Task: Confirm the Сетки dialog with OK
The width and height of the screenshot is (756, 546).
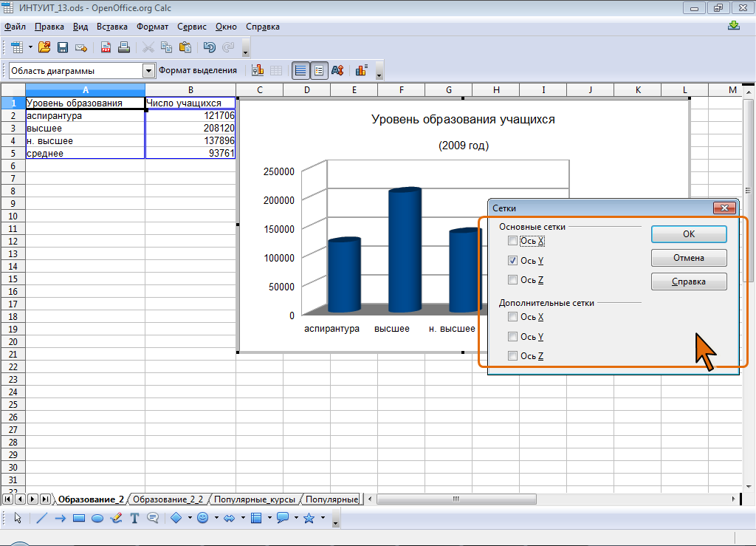Action: 689,234
